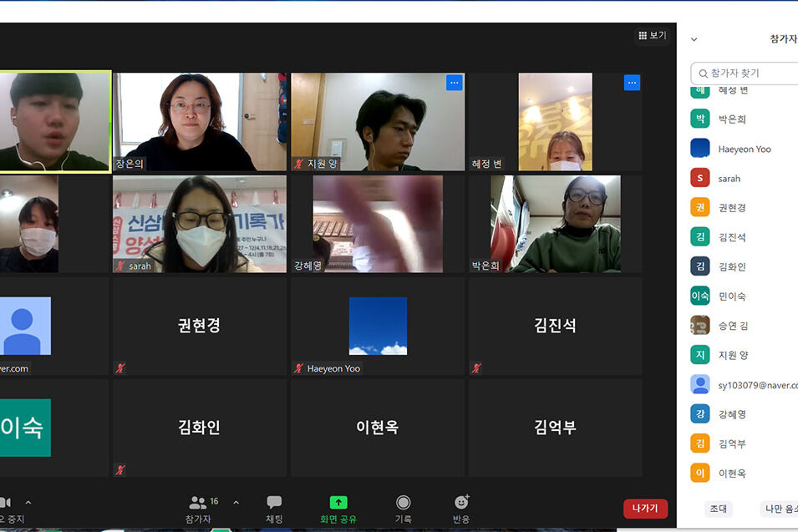Click more options on 지원 양's video tile
This screenshot has width=798, height=532.
click(x=454, y=83)
